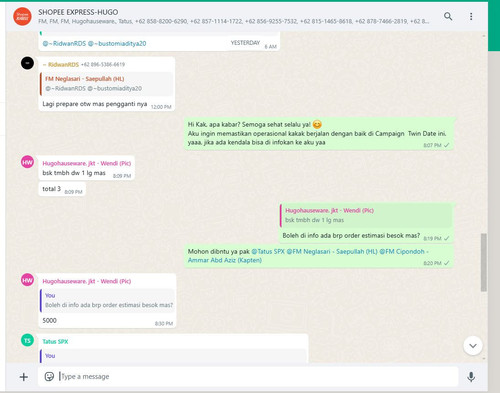Open the three-dot chat menu
Screen dimensions: 500x393
tap(471, 16)
